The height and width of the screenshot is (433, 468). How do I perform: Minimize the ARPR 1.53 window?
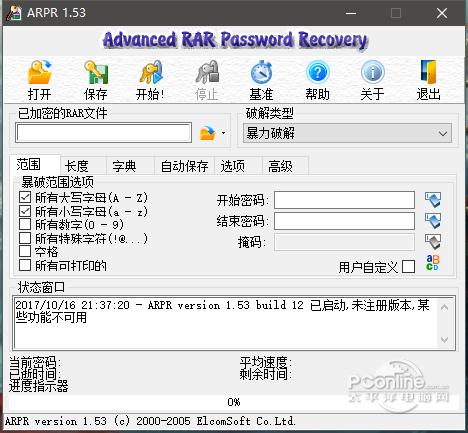(x=351, y=13)
